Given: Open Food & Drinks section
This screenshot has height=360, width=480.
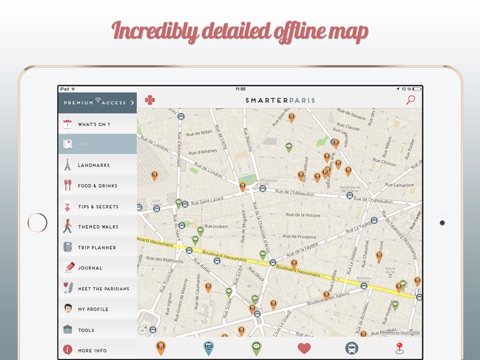Looking at the screenshot, I should [98, 186].
